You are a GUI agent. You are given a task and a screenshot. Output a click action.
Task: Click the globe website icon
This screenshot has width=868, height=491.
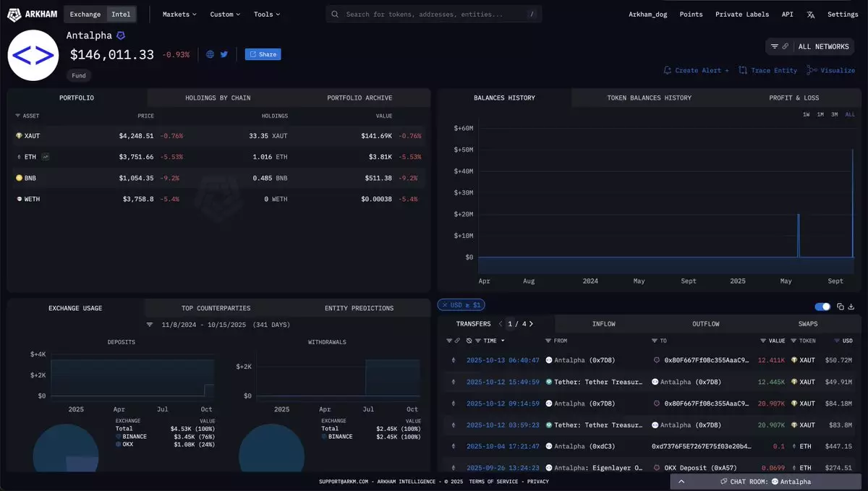[x=210, y=54]
